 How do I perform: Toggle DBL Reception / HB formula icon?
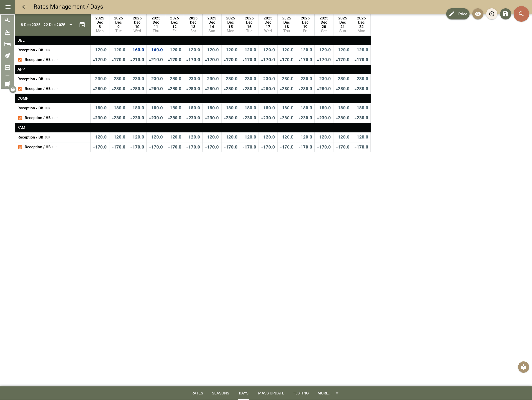click(x=20, y=60)
